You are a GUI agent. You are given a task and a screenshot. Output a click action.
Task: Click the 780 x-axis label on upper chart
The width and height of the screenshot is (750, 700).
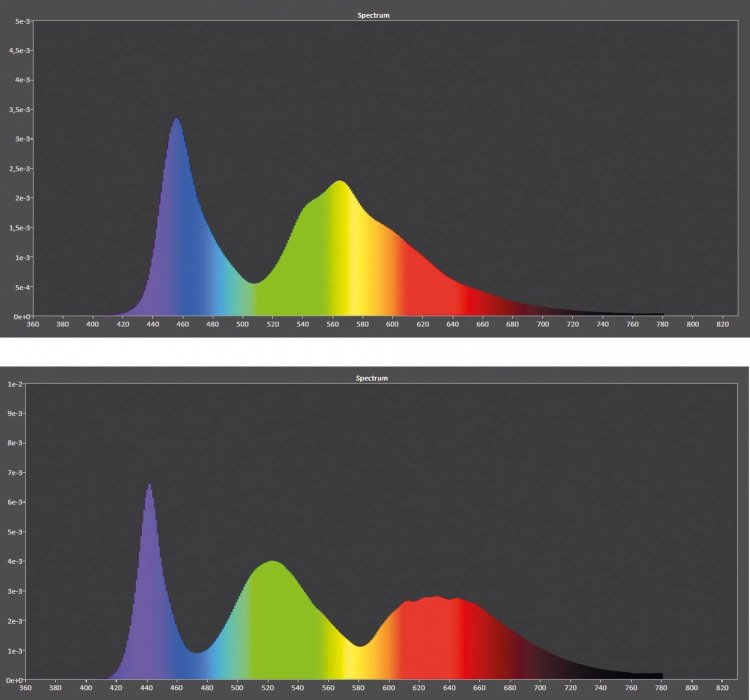[662, 324]
